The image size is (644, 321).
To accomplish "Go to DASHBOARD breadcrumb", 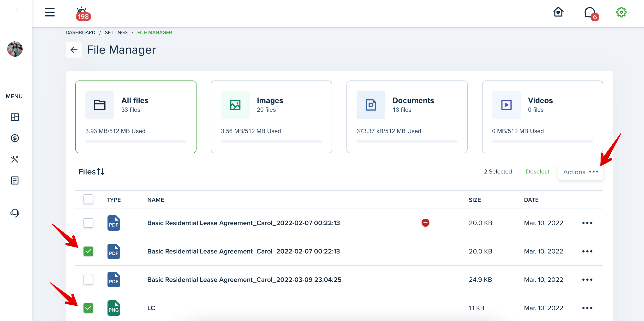I will click(80, 32).
